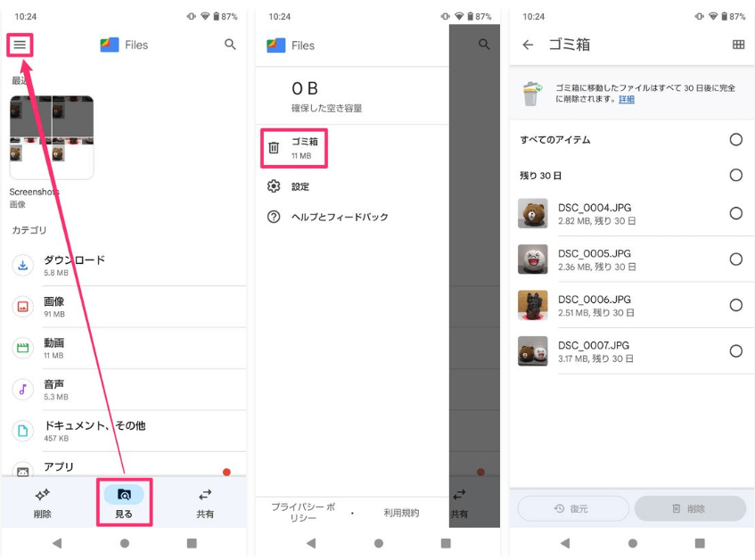Open 設定 from the side drawer
The image size is (755, 560).
click(x=300, y=186)
